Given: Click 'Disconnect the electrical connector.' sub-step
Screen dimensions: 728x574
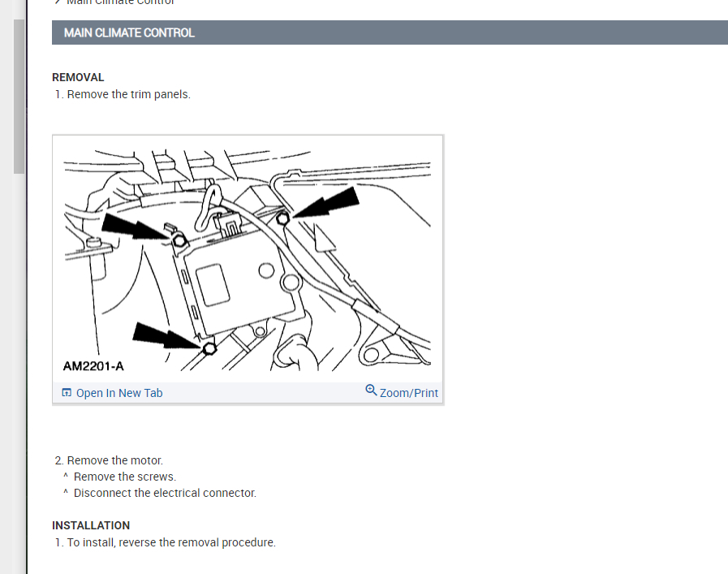Looking at the screenshot, I should (165, 493).
